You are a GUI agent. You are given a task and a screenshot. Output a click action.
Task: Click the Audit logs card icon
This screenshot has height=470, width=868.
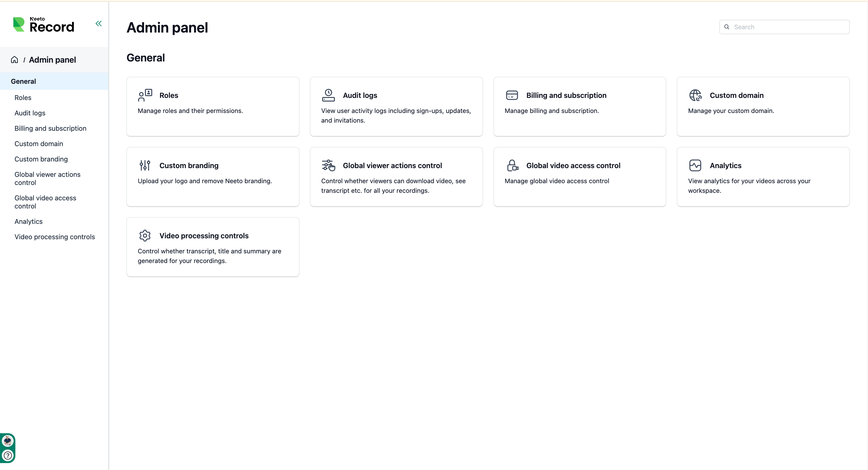pos(328,95)
